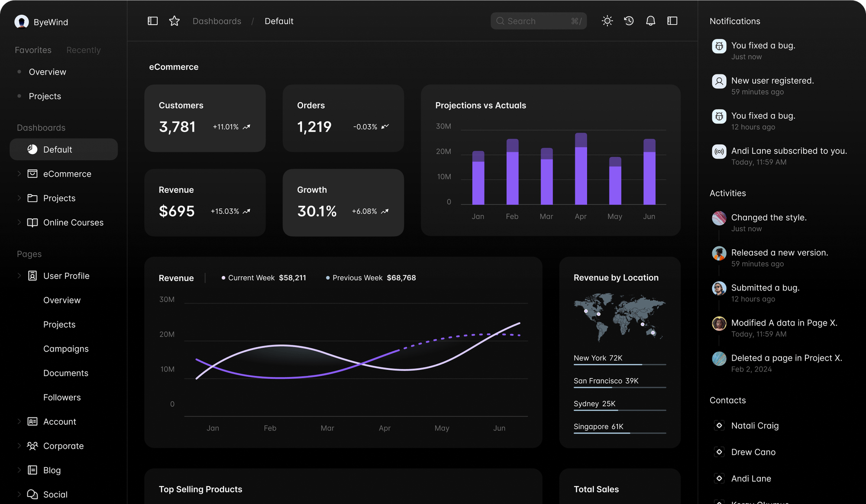Click the Default dashboard pie icon
Image resolution: width=866 pixels, height=504 pixels.
(x=32, y=149)
